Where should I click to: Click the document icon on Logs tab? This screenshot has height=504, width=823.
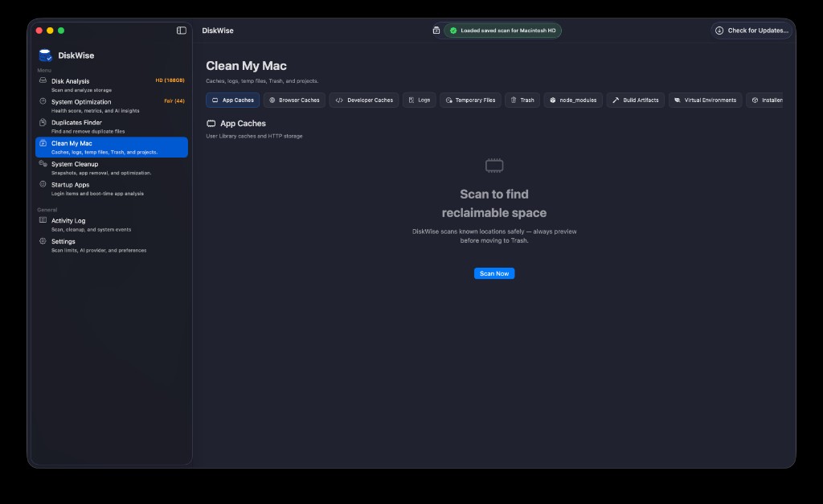pyautogui.click(x=411, y=100)
